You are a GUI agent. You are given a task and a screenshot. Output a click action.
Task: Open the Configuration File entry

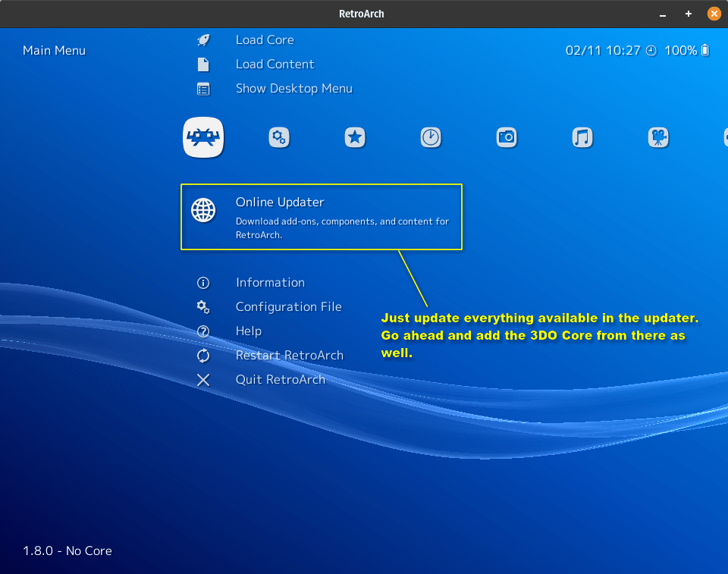[288, 307]
